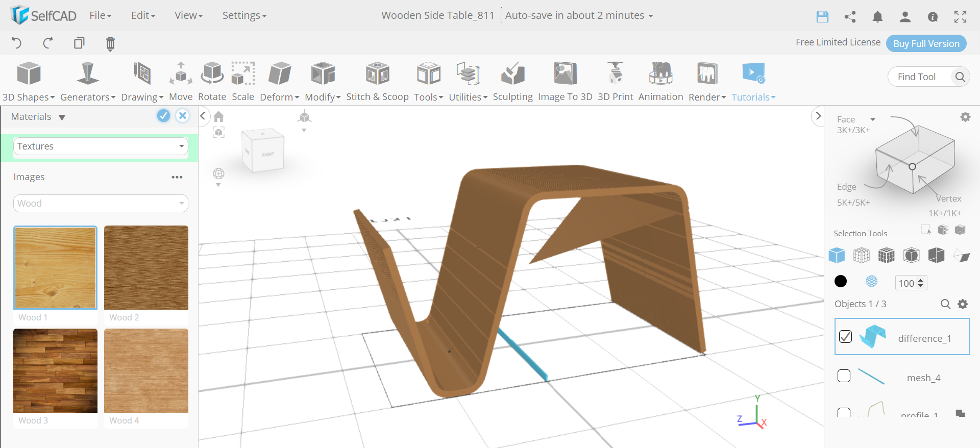Open the Image To 3D tool
Screen dimensions: 980x448
(x=565, y=82)
